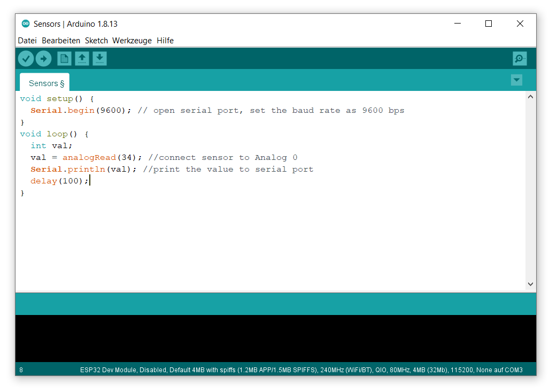Create a new sketch via the document icon
The width and height of the screenshot is (557, 392).
(x=64, y=58)
